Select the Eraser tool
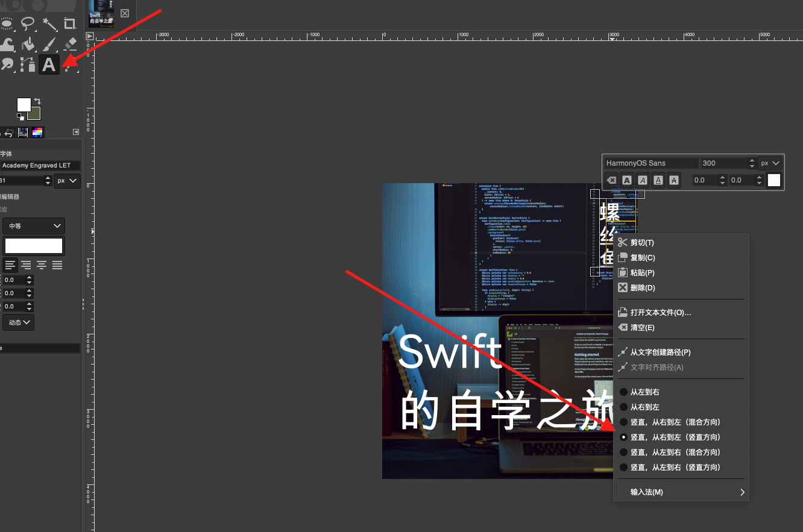Screen dimensions: 803x532 [x=70, y=44]
